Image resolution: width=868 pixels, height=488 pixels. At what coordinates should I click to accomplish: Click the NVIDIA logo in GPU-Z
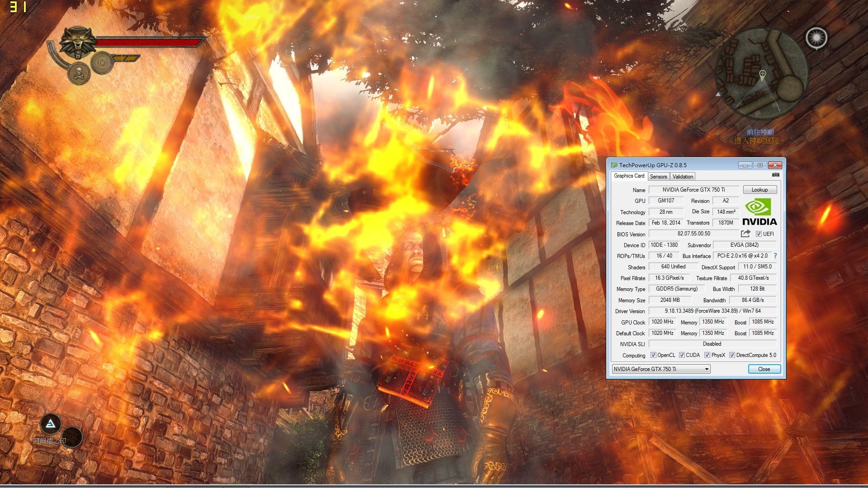759,212
